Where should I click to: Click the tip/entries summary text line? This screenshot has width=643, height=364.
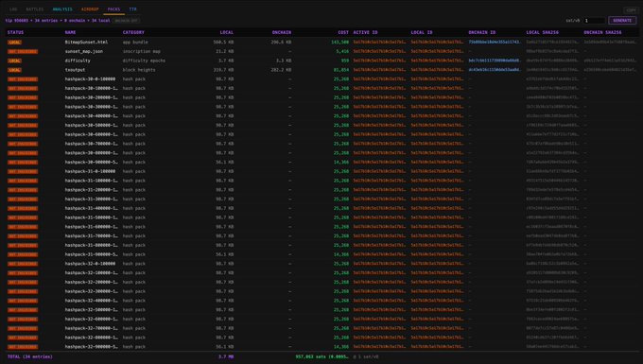58,21
